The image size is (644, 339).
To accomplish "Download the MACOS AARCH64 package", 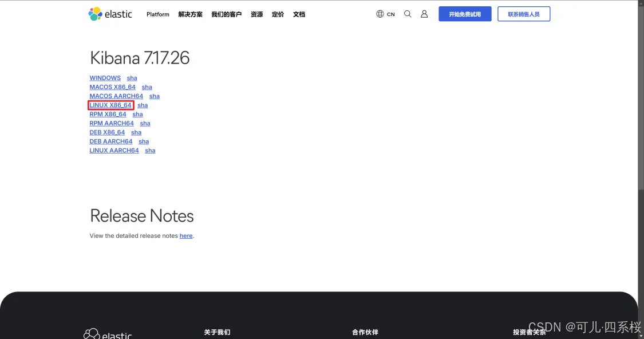I will point(116,96).
